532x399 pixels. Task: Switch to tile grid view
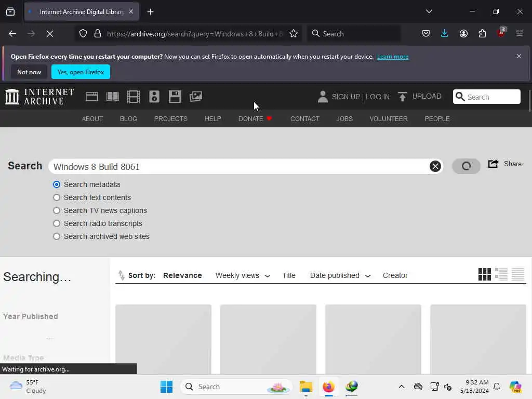[485, 274]
